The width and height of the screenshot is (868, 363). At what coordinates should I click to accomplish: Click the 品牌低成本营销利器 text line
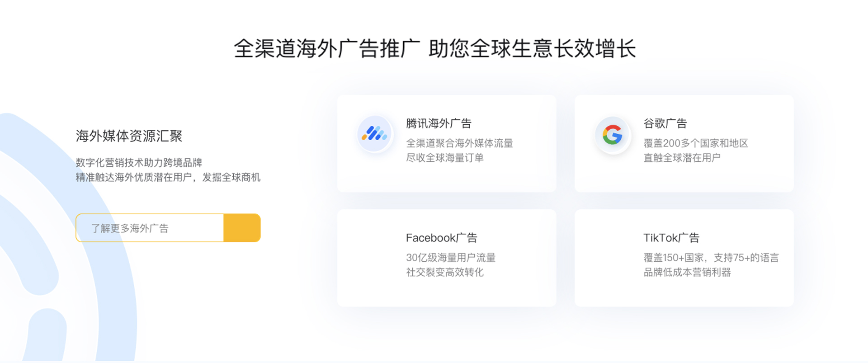click(687, 272)
